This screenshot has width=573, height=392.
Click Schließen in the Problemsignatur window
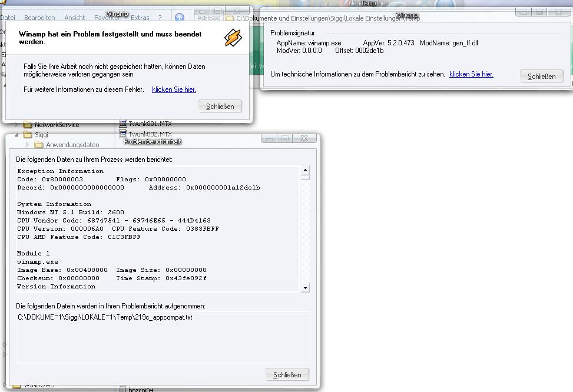click(x=541, y=77)
